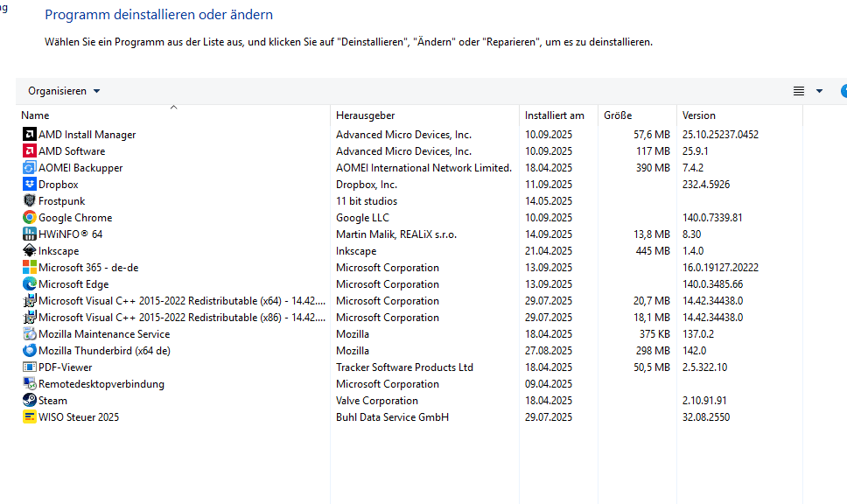Click publisher Google LLC
The image size is (847, 504).
point(362,218)
